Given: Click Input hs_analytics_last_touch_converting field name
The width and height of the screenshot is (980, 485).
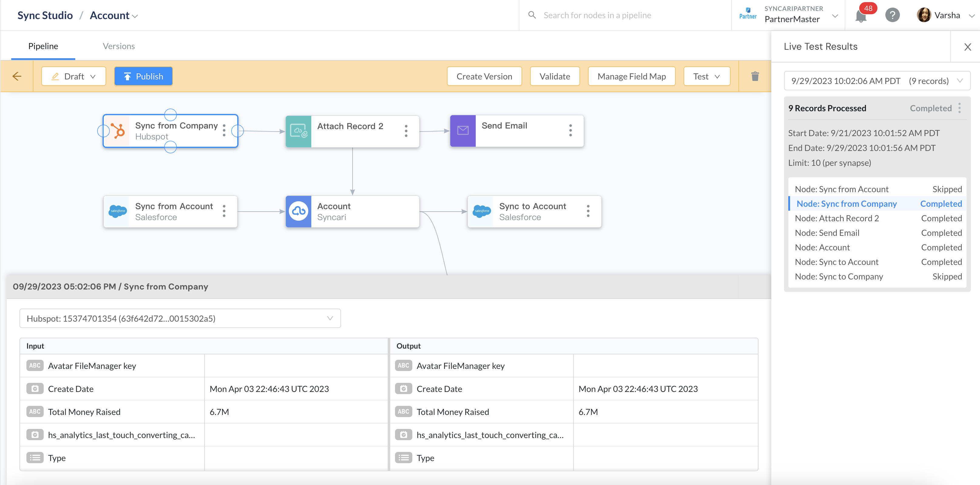Looking at the screenshot, I should 121,435.
